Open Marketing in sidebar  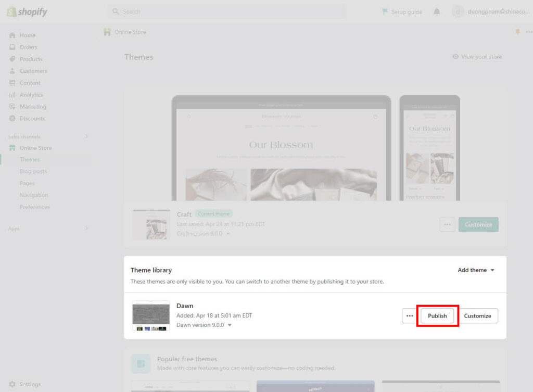click(x=33, y=107)
